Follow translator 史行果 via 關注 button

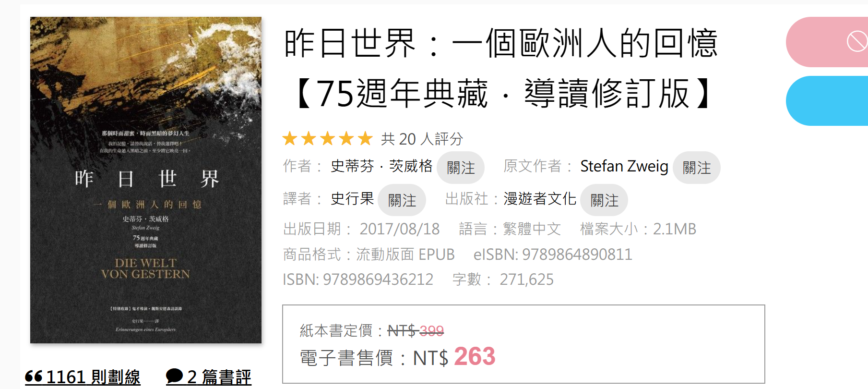click(402, 200)
